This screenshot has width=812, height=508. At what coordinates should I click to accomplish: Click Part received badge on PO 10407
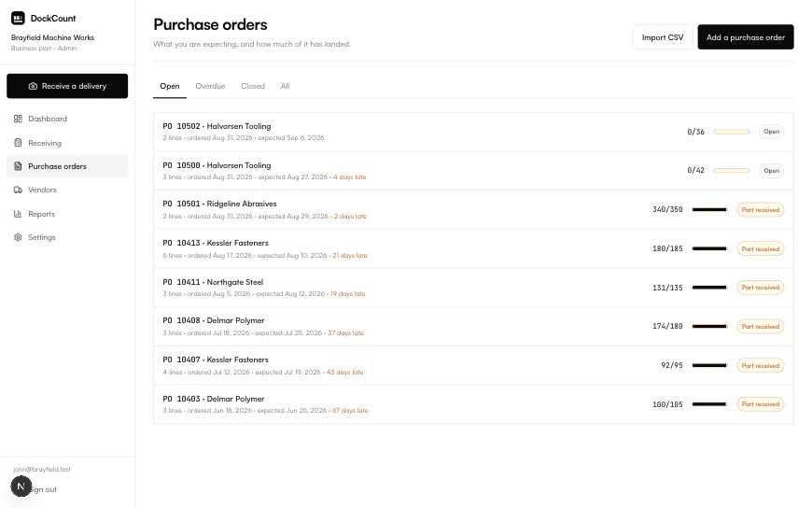click(761, 365)
